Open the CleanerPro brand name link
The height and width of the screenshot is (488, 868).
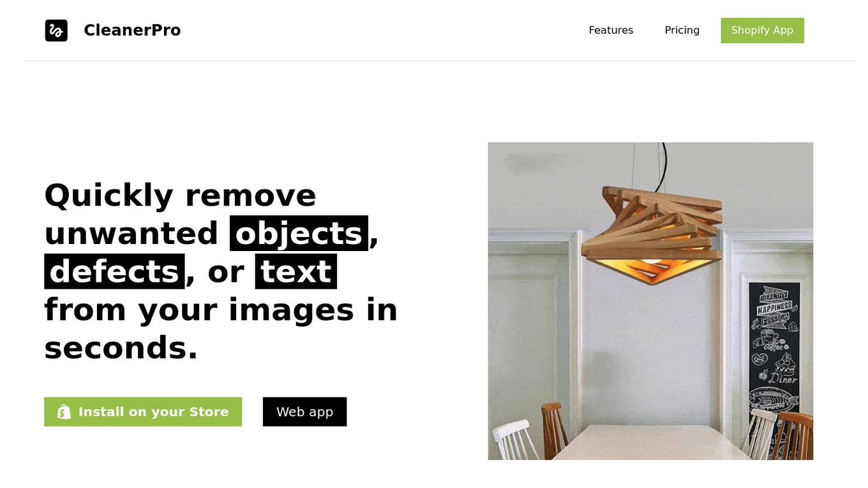tap(132, 30)
